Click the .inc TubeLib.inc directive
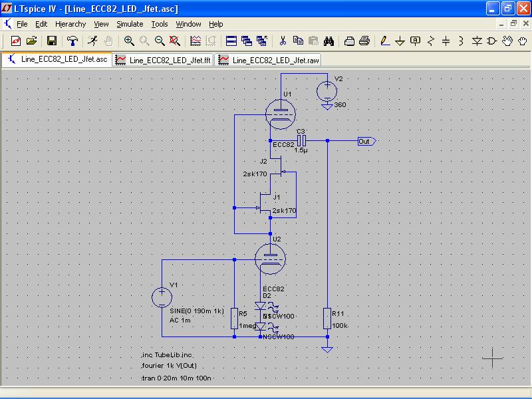This screenshot has width=532, height=399. (x=167, y=355)
